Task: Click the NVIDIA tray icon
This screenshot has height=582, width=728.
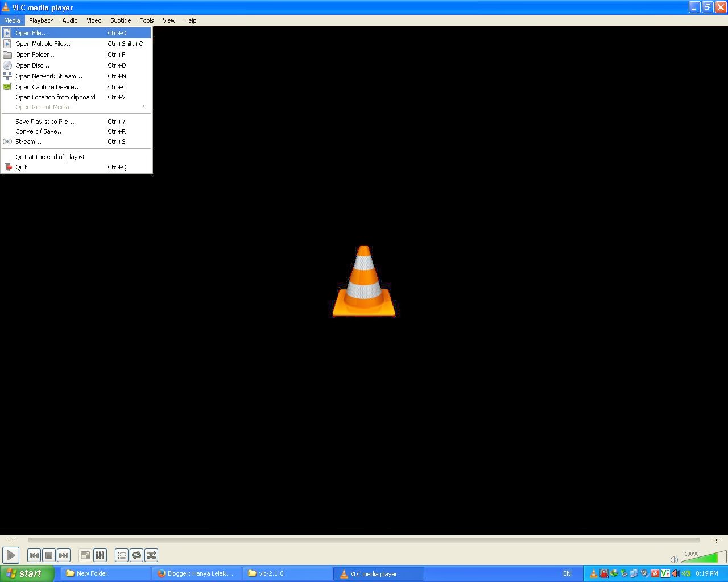Action: (686, 573)
